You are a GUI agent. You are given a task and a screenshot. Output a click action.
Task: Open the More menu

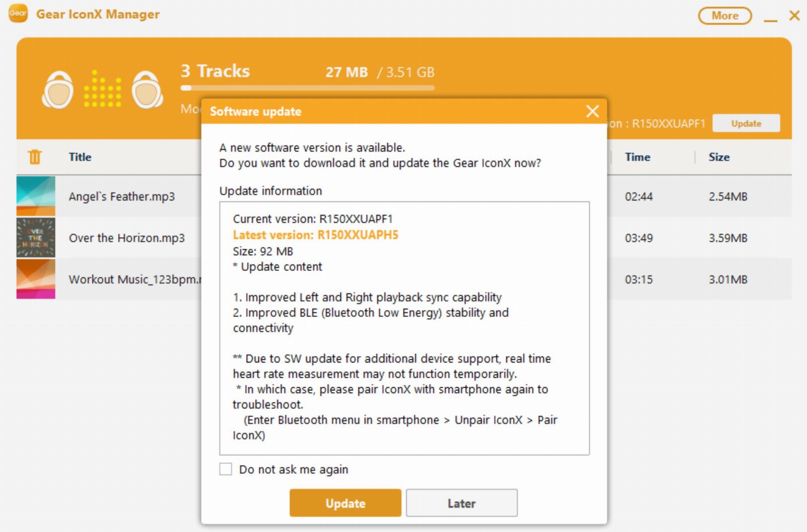[725, 16]
